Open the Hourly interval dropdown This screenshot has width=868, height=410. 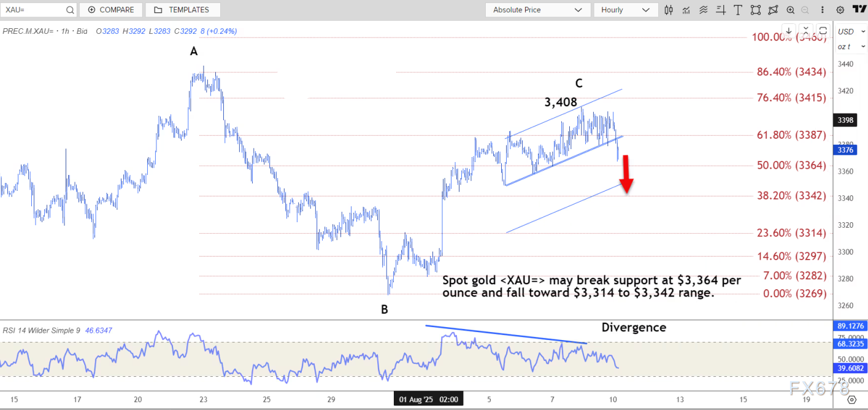pyautogui.click(x=625, y=10)
